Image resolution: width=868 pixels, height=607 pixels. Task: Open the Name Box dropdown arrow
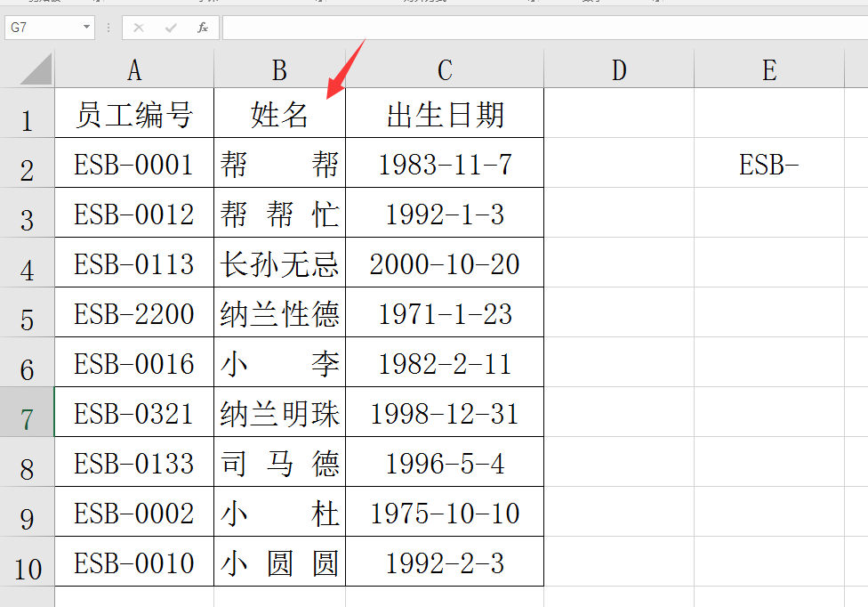pyautogui.click(x=86, y=28)
